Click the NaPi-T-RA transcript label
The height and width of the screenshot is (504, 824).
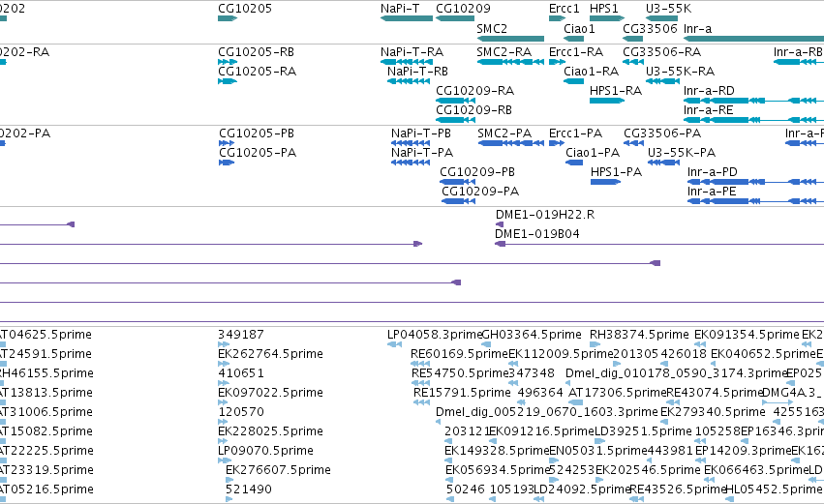tap(412, 52)
